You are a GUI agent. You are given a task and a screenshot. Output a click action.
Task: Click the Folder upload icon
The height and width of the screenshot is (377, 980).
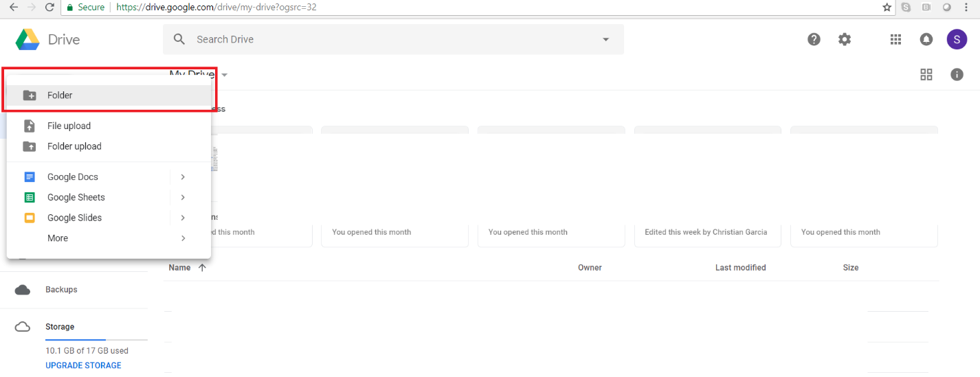click(30, 146)
